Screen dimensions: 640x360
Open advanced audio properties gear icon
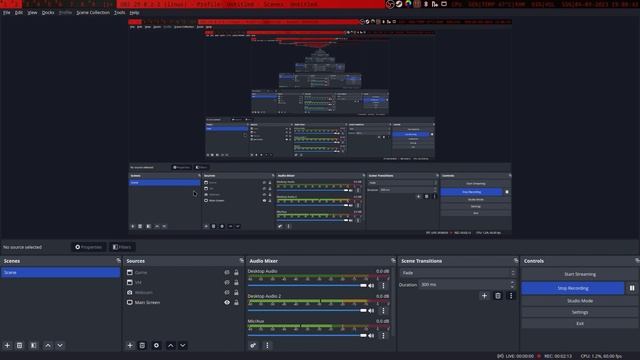pos(253,345)
